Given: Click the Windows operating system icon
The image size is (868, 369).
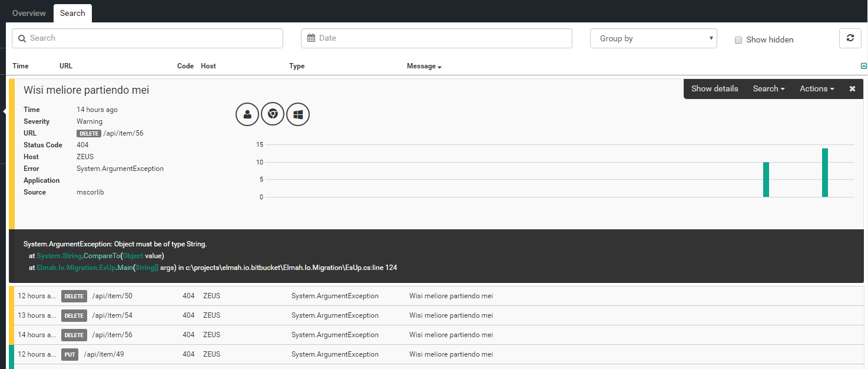Looking at the screenshot, I should 298,114.
